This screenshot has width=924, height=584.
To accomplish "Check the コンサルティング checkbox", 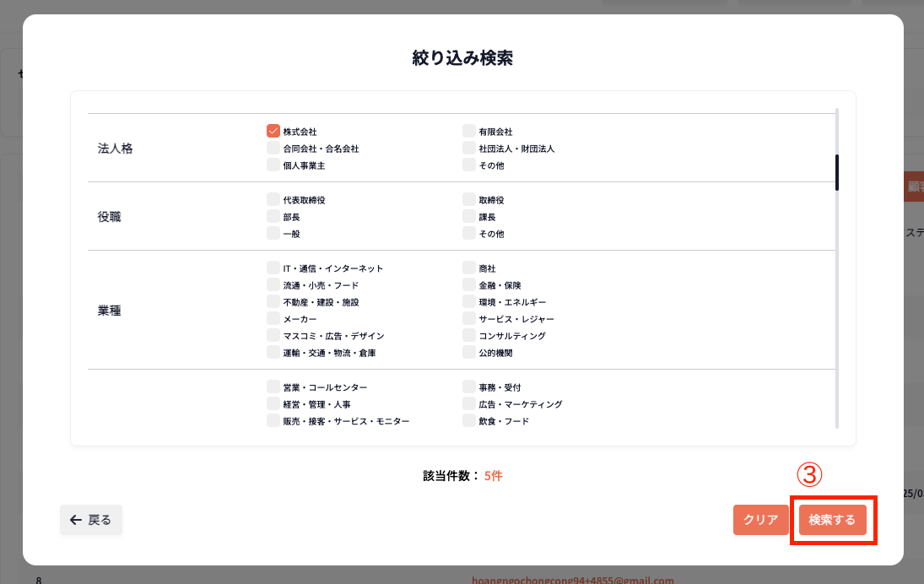I will 469,336.
